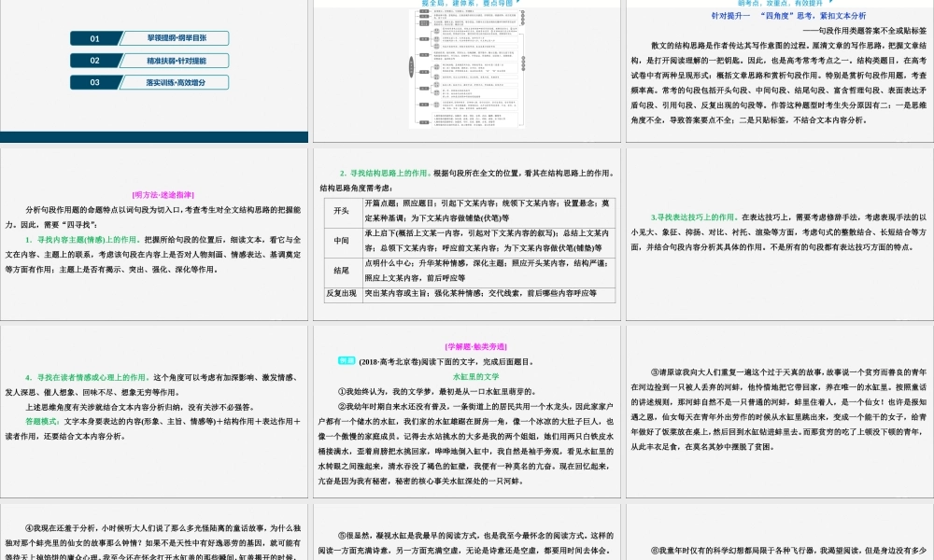Open the slide with paragraph ③请原谅我向大人们重复

click(780, 412)
